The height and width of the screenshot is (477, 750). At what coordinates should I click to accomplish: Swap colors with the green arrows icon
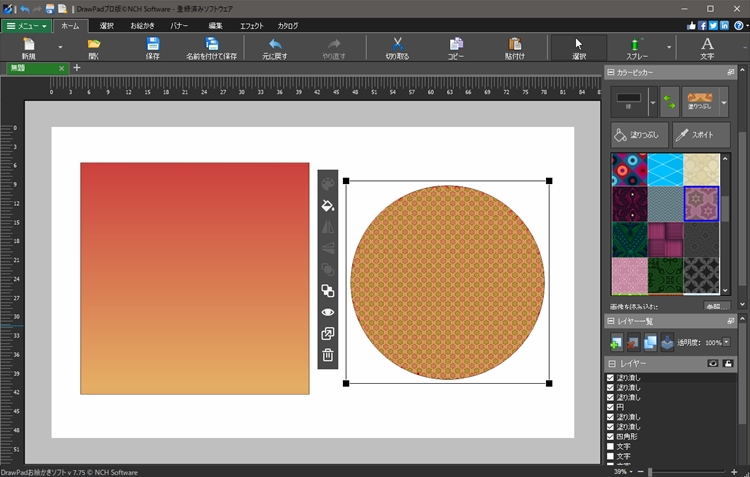pyautogui.click(x=669, y=101)
